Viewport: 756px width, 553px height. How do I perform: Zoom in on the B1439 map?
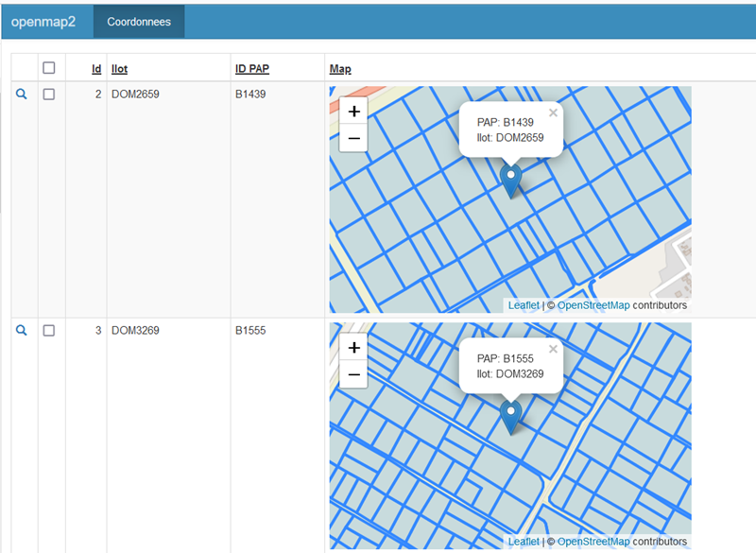click(x=353, y=112)
